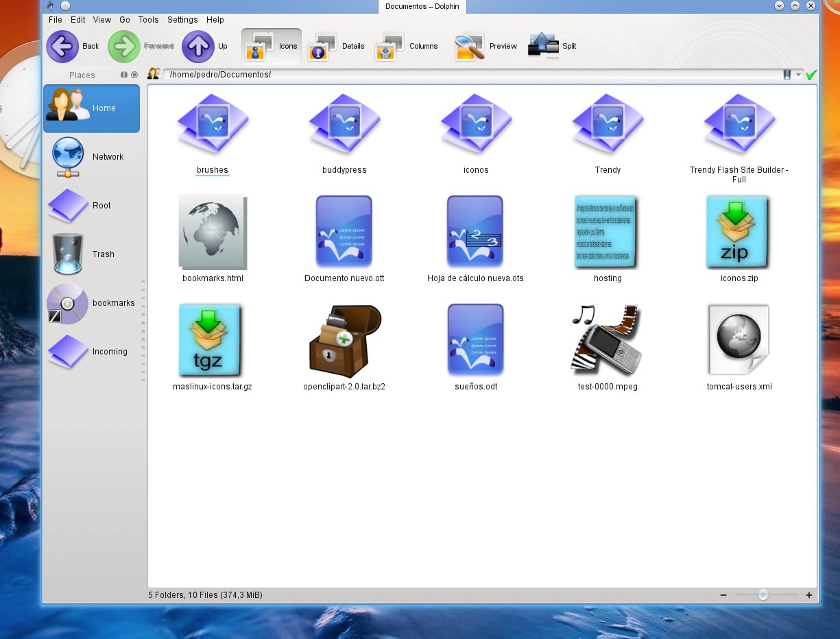Image resolution: width=840 pixels, height=639 pixels.
Task: Select maslinux-icons.tar.gz archive icon
Action: pyautogui.click(x=211, y=340)
